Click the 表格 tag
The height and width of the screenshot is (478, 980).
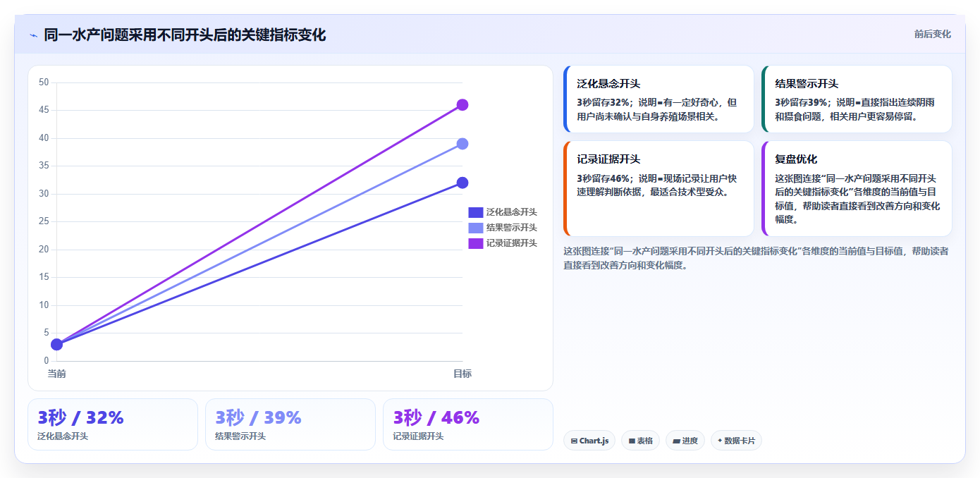click(640, 441)
